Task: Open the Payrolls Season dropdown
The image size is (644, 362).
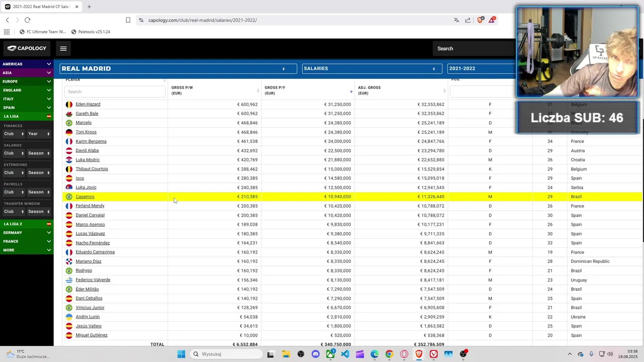Action: pos(39,192)
